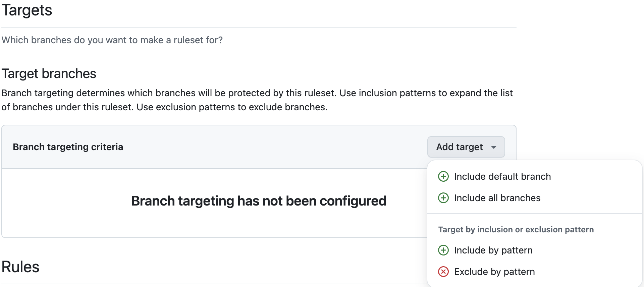Select the Exclude by pattern menu entry
This screenshot has width=644, height=287.
click(494, 272)
